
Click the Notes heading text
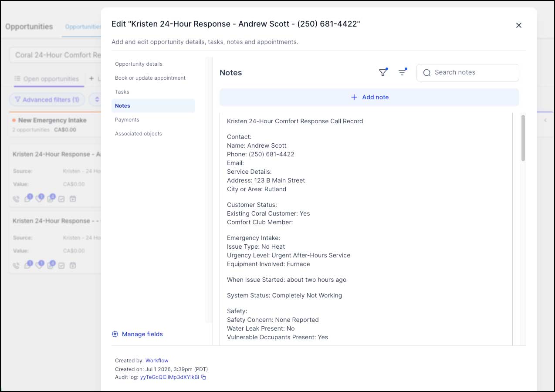(x=230, y=73)
